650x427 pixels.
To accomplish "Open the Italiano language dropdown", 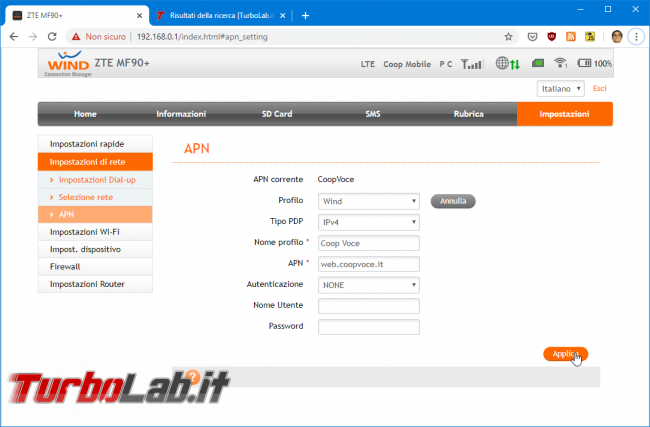I will click(x=560, y=89).
